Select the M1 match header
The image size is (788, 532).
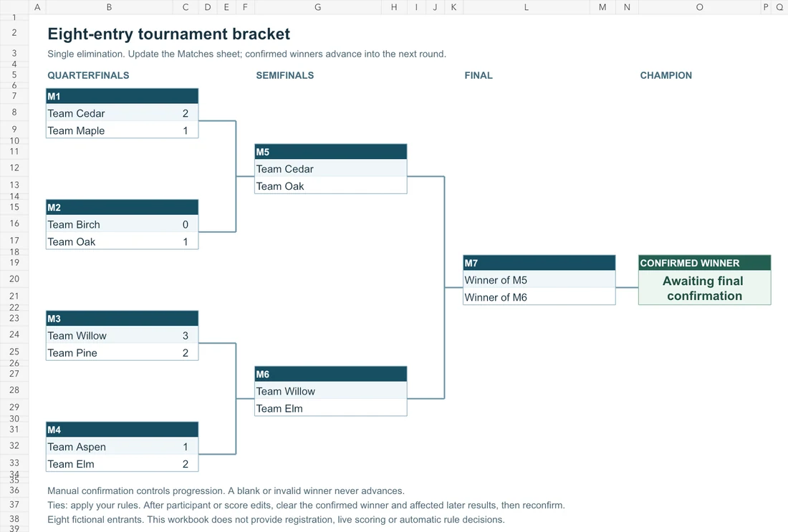(x=122, y=97)
